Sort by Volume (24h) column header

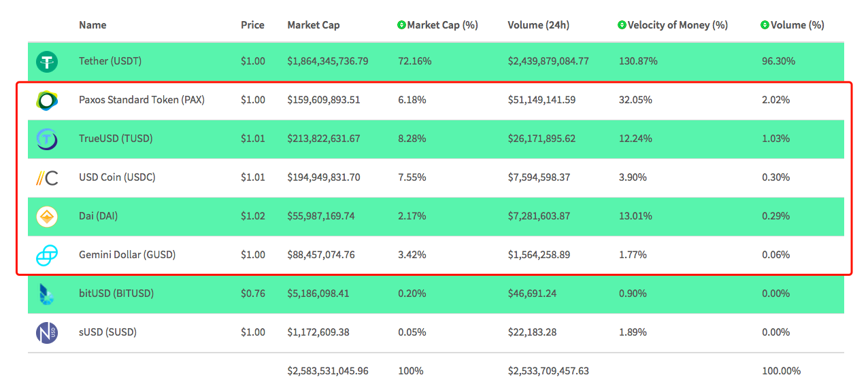click(538, 25)
